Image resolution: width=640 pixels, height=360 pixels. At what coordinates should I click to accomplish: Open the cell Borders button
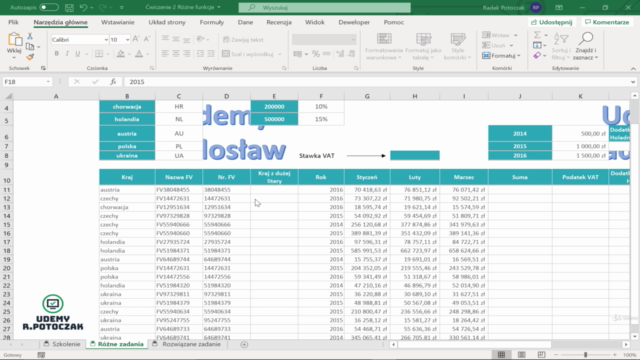tap(99, 54)
